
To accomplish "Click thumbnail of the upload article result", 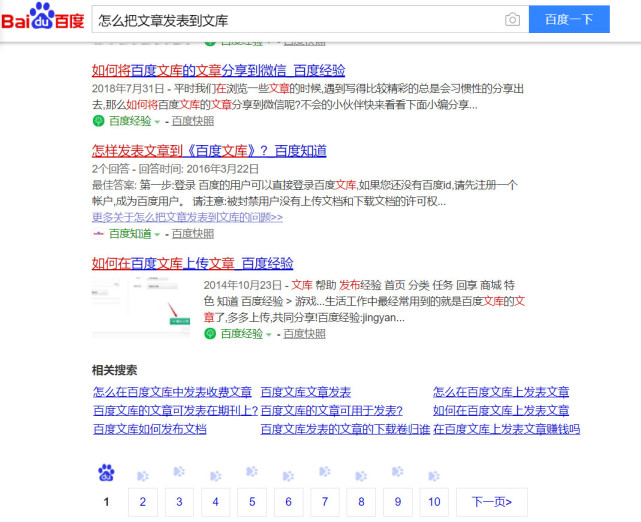I will pos(141,307).
